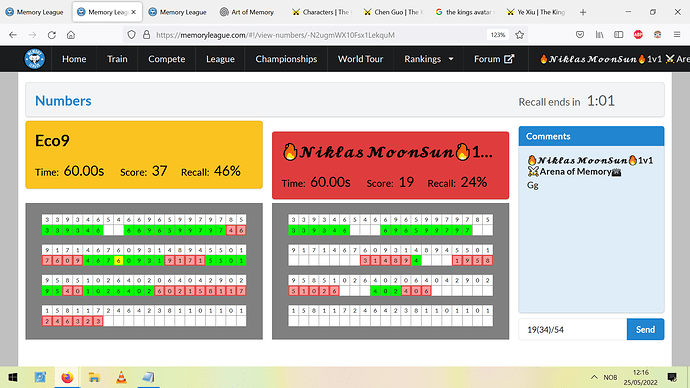The height and width of the screenshot is (388, 690).
Task: Click the tracking protection shield icon
Action: 131,35
